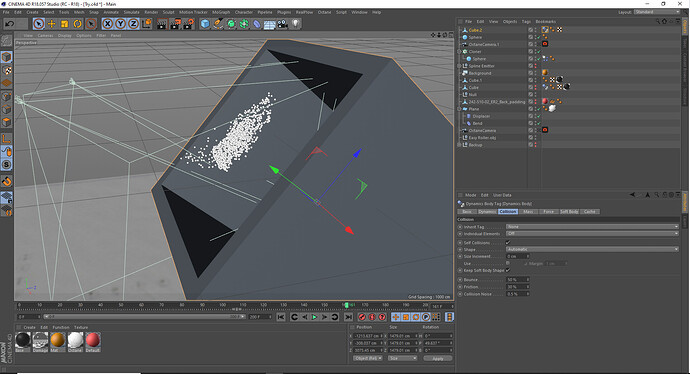The height and width of the screenshot is (374, 690).
Task: Expand the Cloner tree node
Action: point(459,51)
